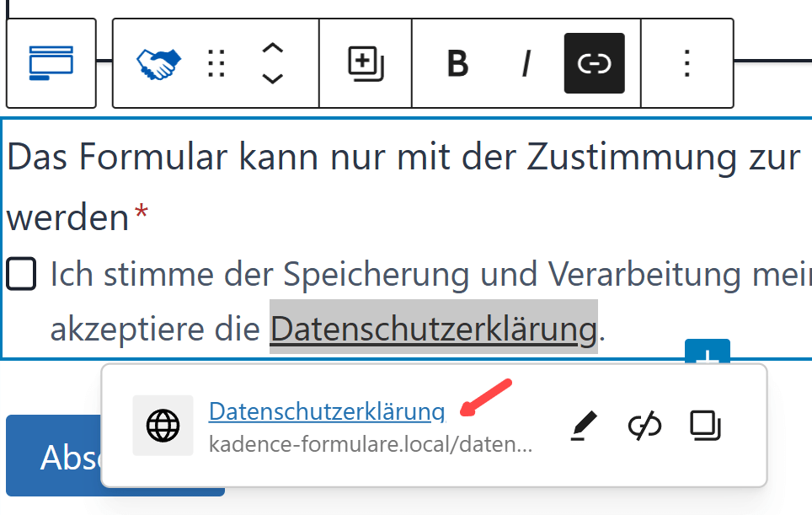The image size is (812, 515).
Task: Click the blue plus add-block button
Action: (x=708, y=352)
